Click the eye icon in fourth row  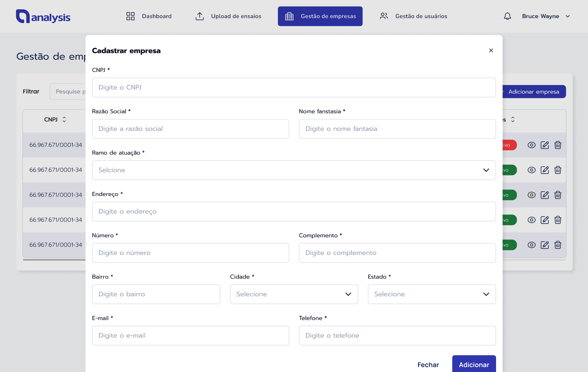[x=531, y=220]
